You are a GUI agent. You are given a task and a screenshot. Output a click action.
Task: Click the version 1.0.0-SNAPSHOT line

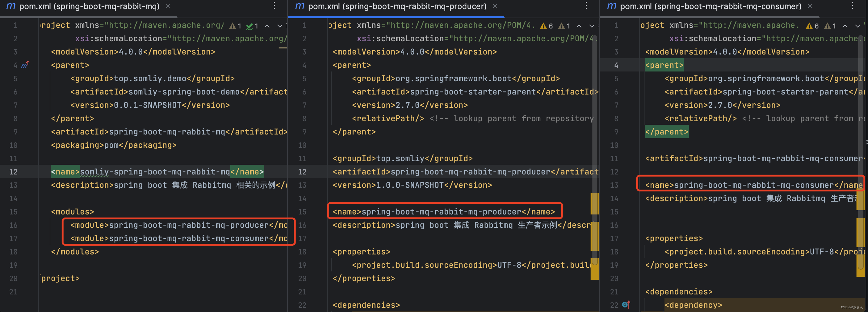[412, 185]
